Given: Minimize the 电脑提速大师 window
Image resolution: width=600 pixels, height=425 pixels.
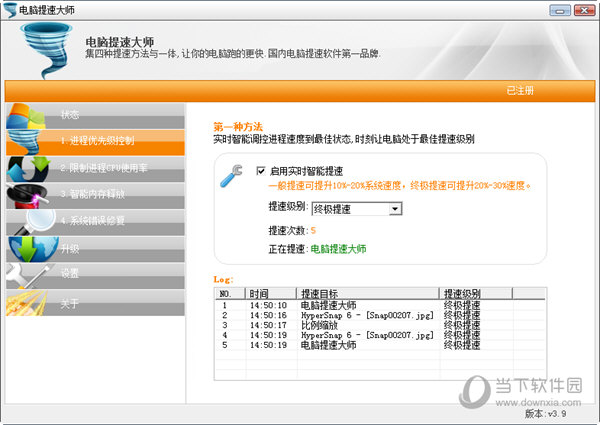Looking at the screenshot, I should pos(560,10).
